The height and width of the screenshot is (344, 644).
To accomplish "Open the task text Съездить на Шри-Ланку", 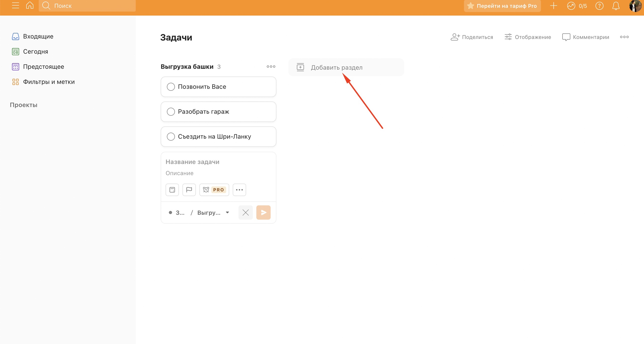I will point(215,137).
